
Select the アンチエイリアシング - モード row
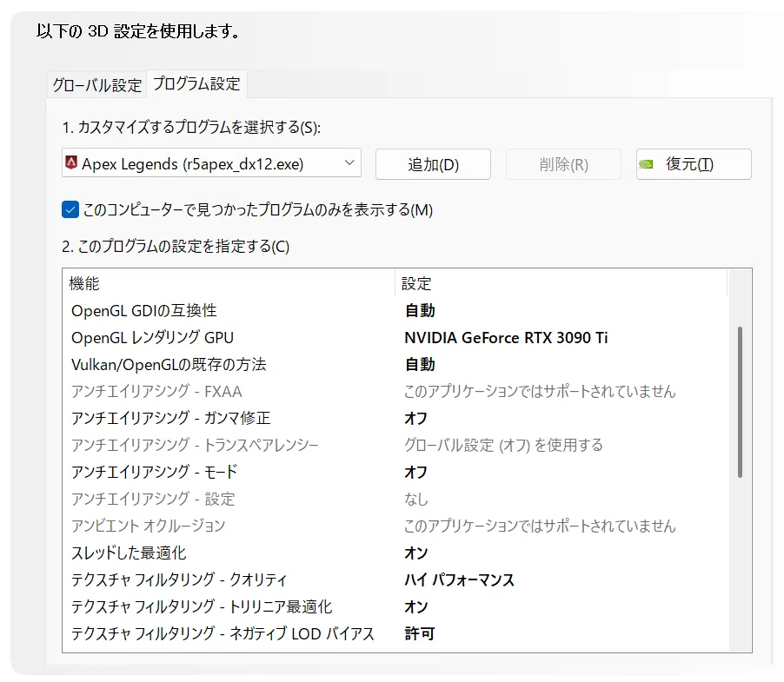tap(395, 472)
